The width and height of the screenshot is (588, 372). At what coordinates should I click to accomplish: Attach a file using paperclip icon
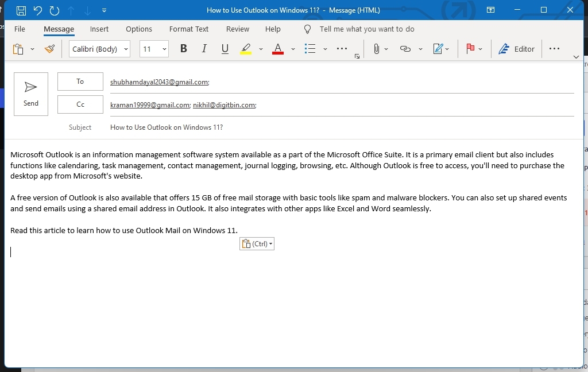click(377, 49)
